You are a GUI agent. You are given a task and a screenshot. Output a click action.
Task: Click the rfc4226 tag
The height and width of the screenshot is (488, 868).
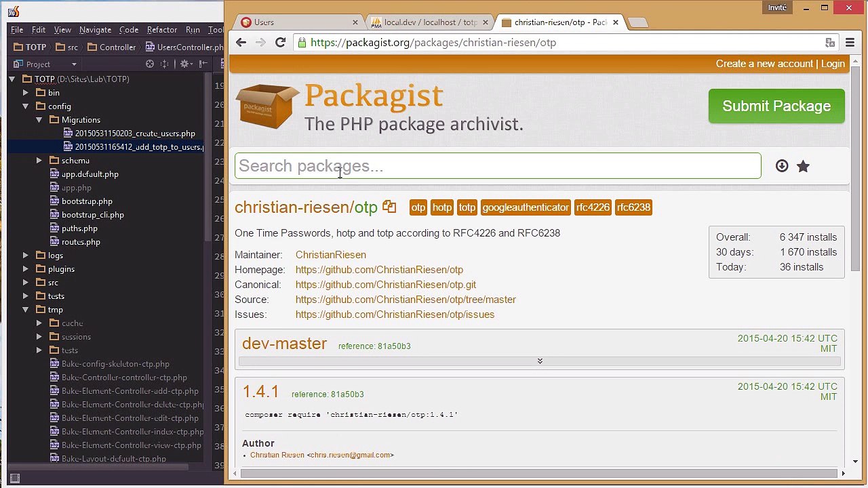[593, 207]
